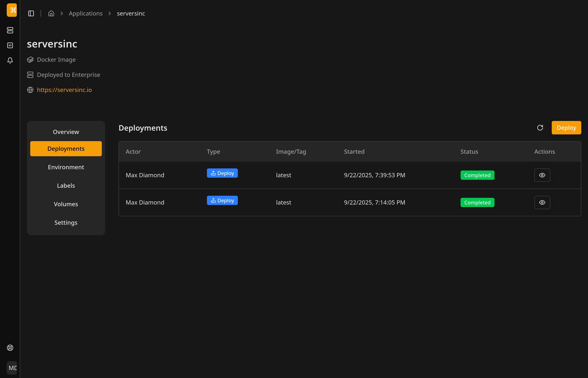Open the applications code icon in sidebar

10,45
